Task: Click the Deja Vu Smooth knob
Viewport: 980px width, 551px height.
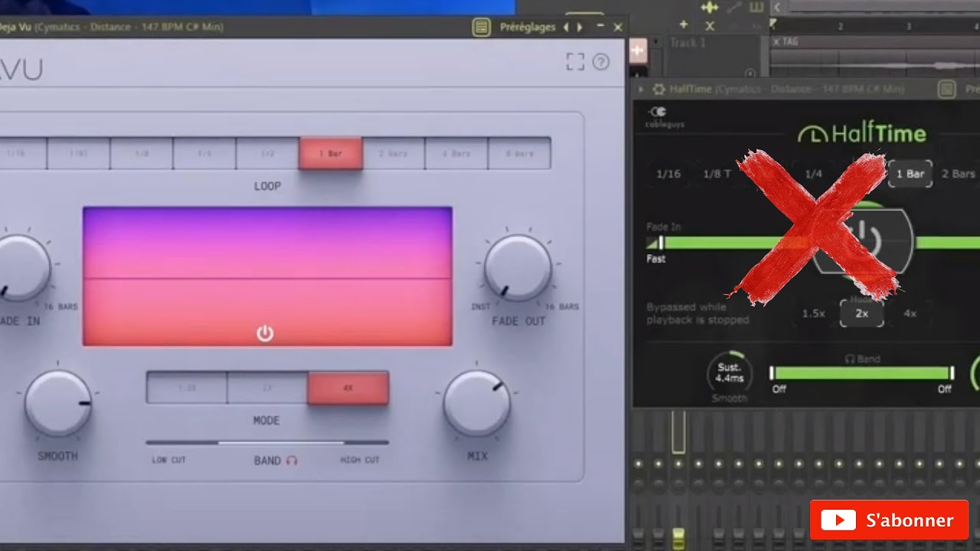Action: pos(58,403)
